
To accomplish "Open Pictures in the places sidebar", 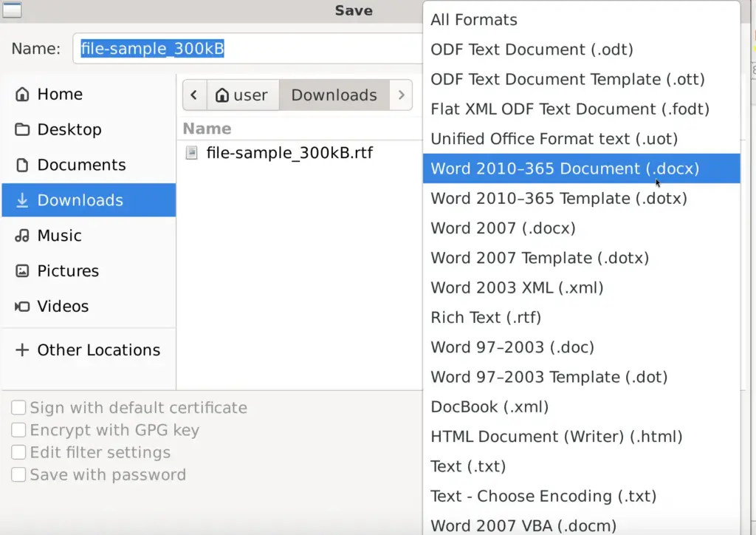I will click(x=89, y=270).
